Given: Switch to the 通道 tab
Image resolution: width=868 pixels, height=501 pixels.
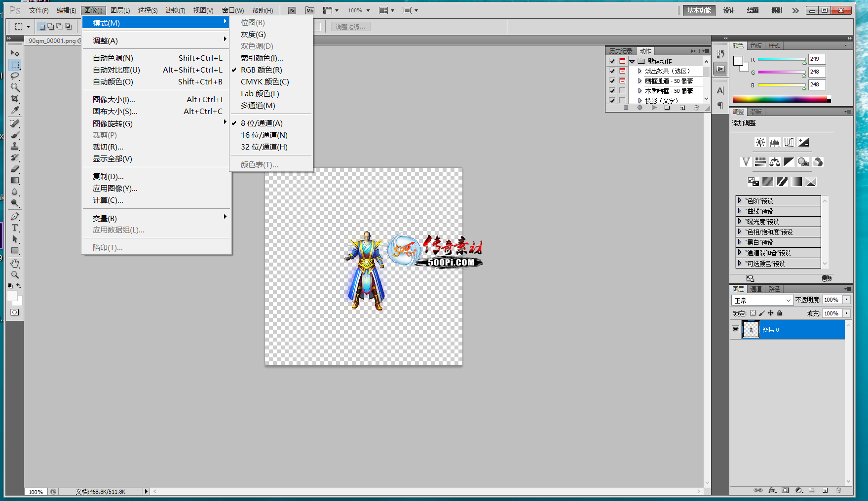Looking at the screenshot, I should click(756, 289).
